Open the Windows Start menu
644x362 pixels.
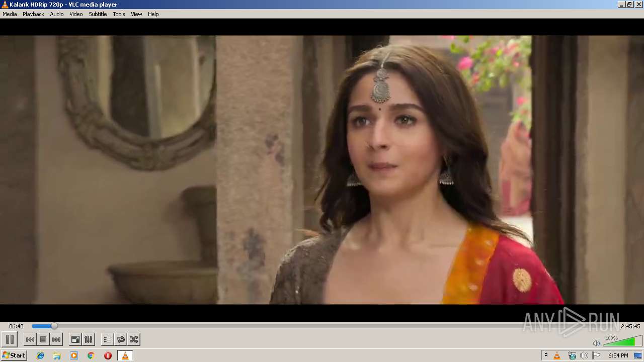coord(14,355)
